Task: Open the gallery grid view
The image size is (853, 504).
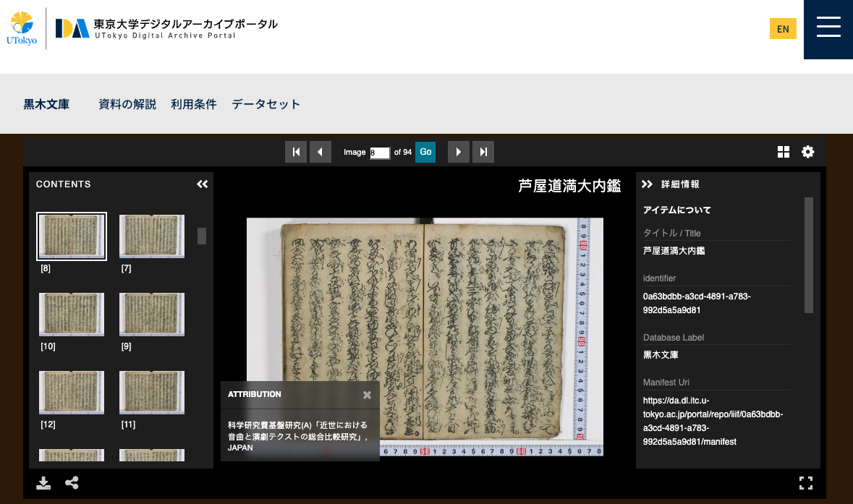Action: pyautogui.click(x=784, y=152)
